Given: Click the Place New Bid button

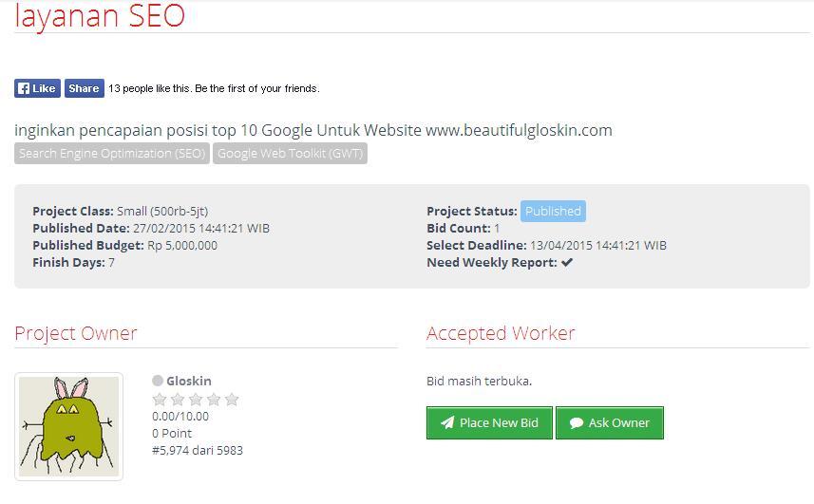Looking at the screenshot, I should pyautogui.click(x=489, y=422).
